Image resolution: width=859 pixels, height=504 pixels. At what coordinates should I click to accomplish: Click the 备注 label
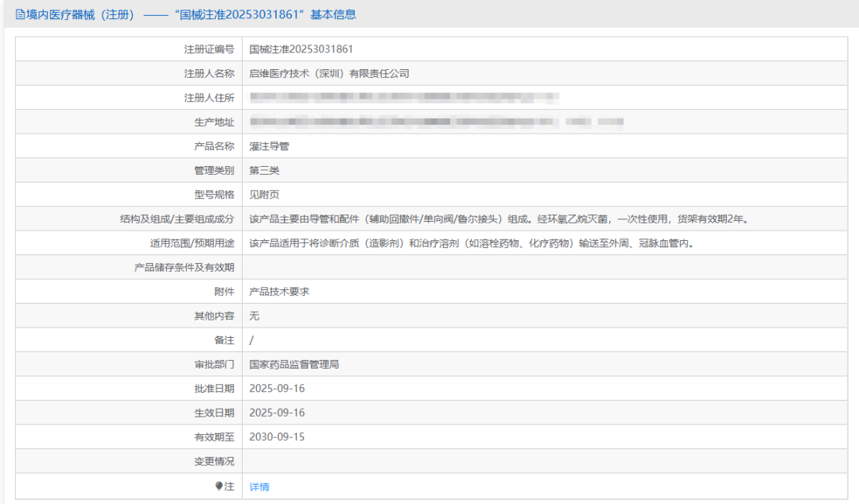224,339
